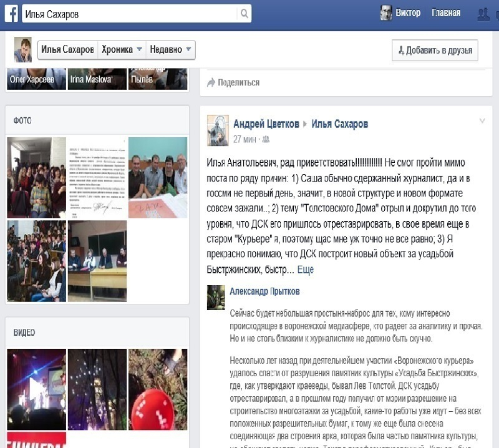Screen dimensions: 499x448
Task: Click Александр Прытков's avatar thumbnail
Action: coord(216,297)
